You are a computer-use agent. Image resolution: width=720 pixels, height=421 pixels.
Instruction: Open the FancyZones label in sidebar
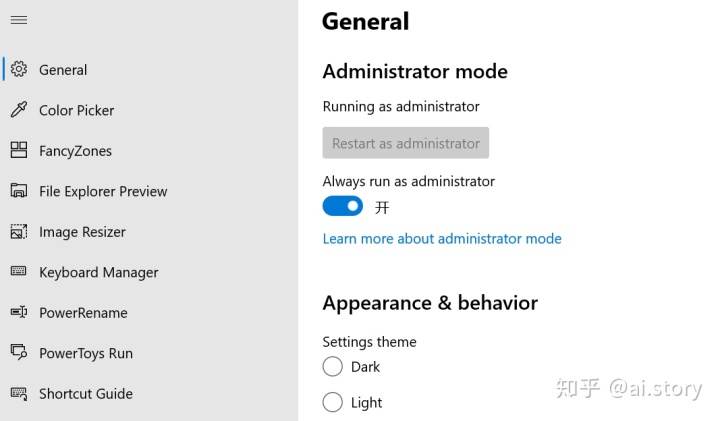(75, 151)
